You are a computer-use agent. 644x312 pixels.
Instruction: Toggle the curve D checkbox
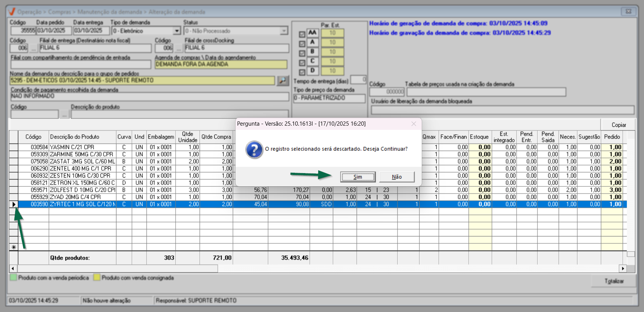tap(302, 72)
